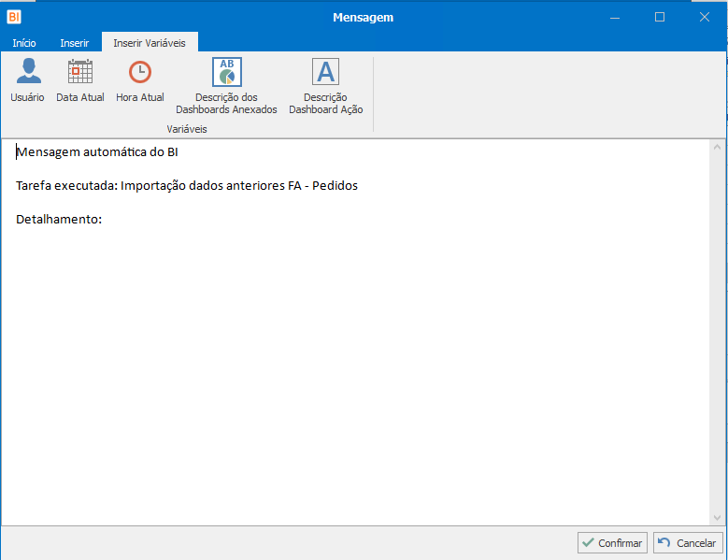Insert the Hora Atual clock variable

coord(140,79)
